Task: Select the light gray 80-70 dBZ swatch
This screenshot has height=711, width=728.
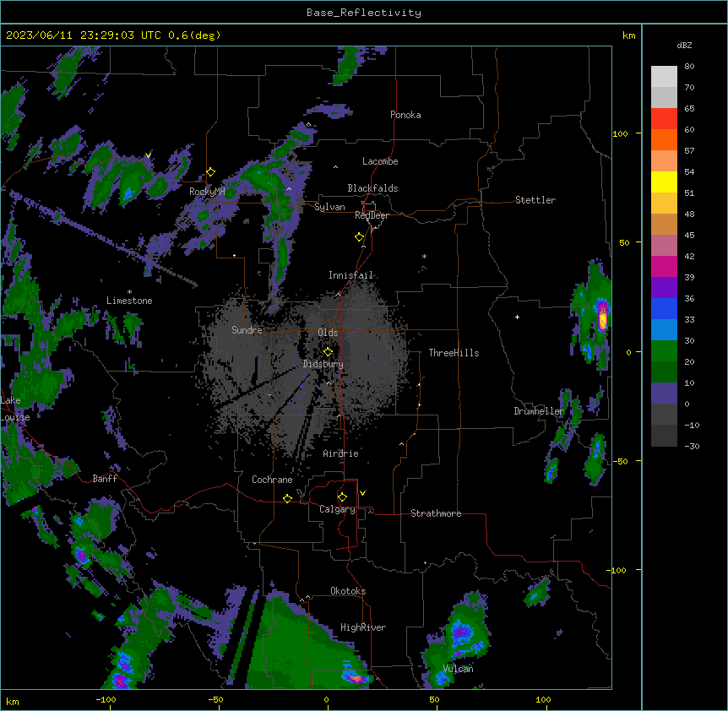Action: [664, 77]
